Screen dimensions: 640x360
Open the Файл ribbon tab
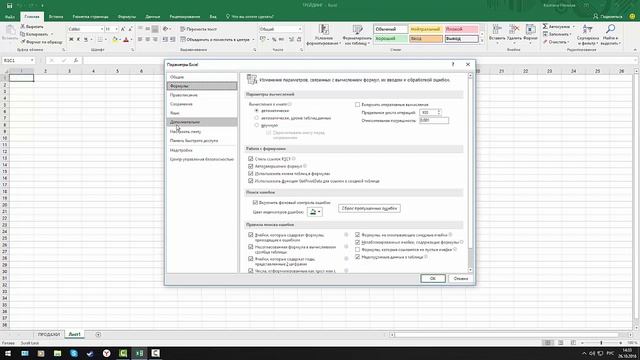tap(10, 17)
